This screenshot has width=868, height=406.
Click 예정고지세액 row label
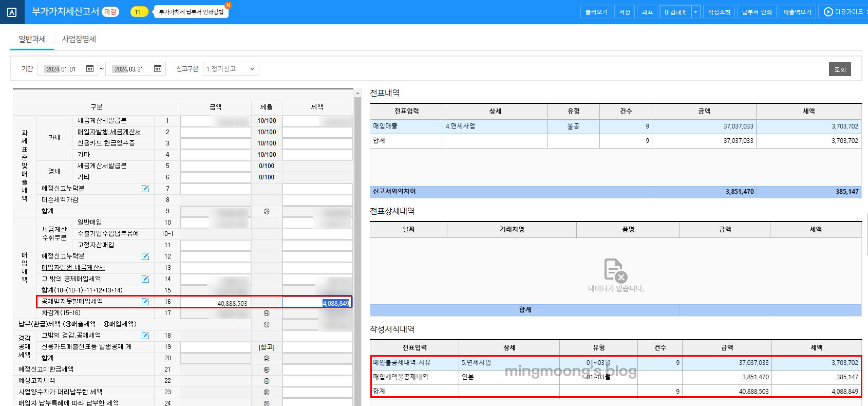click(36, 381)
